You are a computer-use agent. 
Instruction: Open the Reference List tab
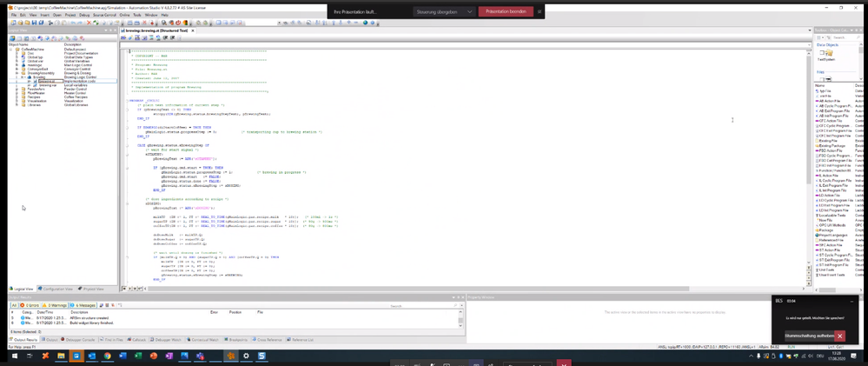(x=300, y=339)
